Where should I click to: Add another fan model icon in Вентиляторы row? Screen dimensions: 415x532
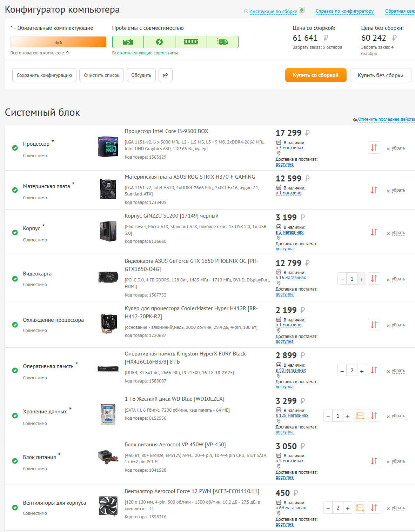[x=360, y=508]
